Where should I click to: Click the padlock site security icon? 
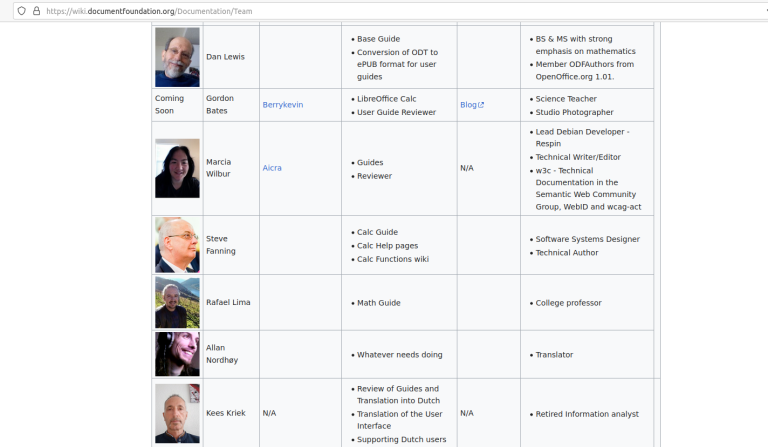[x=36, y=11]
